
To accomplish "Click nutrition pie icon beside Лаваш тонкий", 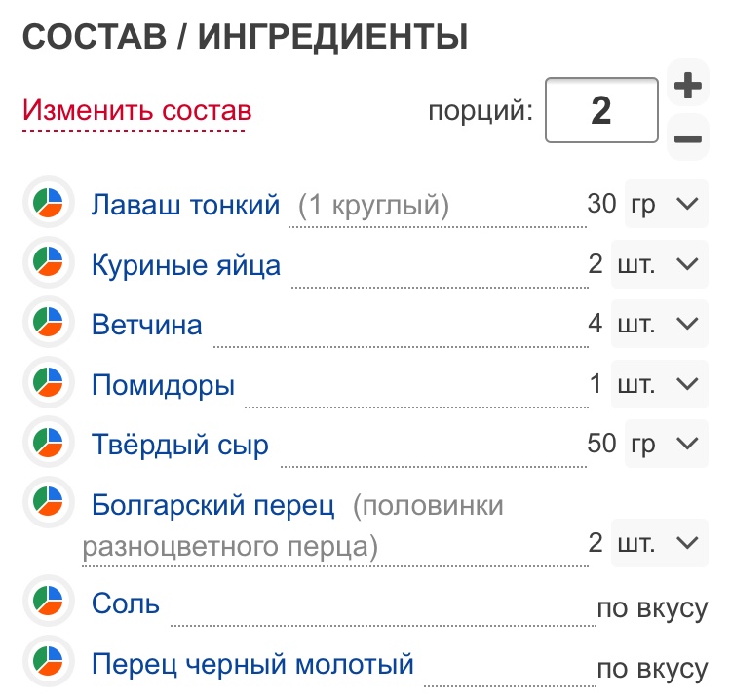I will (48, 204).
